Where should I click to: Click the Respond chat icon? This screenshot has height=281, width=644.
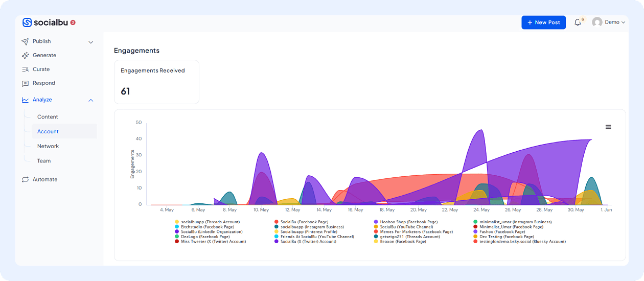(25, 83)
